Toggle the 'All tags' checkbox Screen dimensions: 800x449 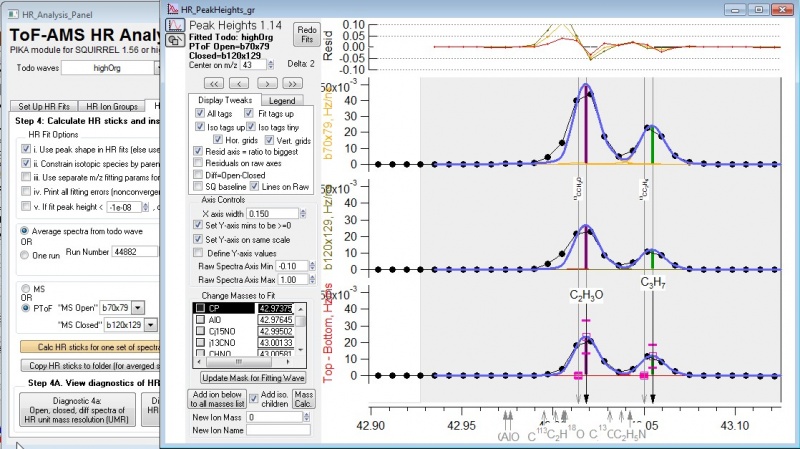click(x=200, y=114)
